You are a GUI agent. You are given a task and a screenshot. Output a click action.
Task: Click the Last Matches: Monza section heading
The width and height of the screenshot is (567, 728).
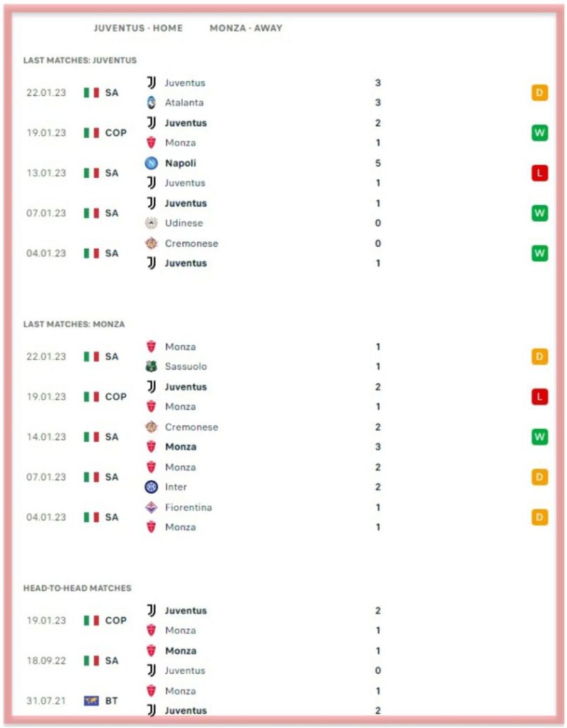(x=74, y=324)
